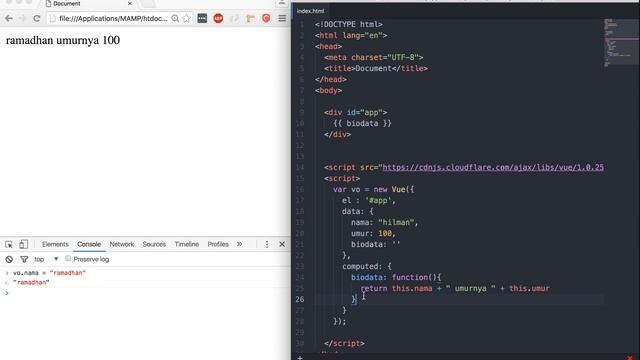Click line number 26 in gutter
The height and width of the screenshot is (360, 640).
coord(300,299)
